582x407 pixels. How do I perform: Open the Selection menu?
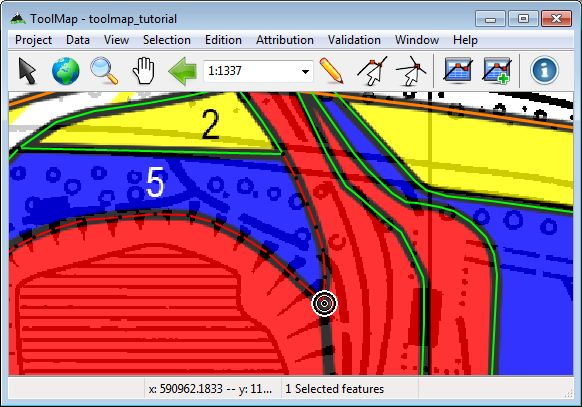pyautogui.click(x=167, y=40)
